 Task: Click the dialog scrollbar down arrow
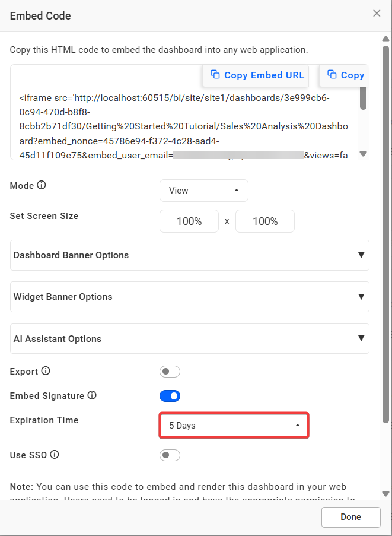385,493
